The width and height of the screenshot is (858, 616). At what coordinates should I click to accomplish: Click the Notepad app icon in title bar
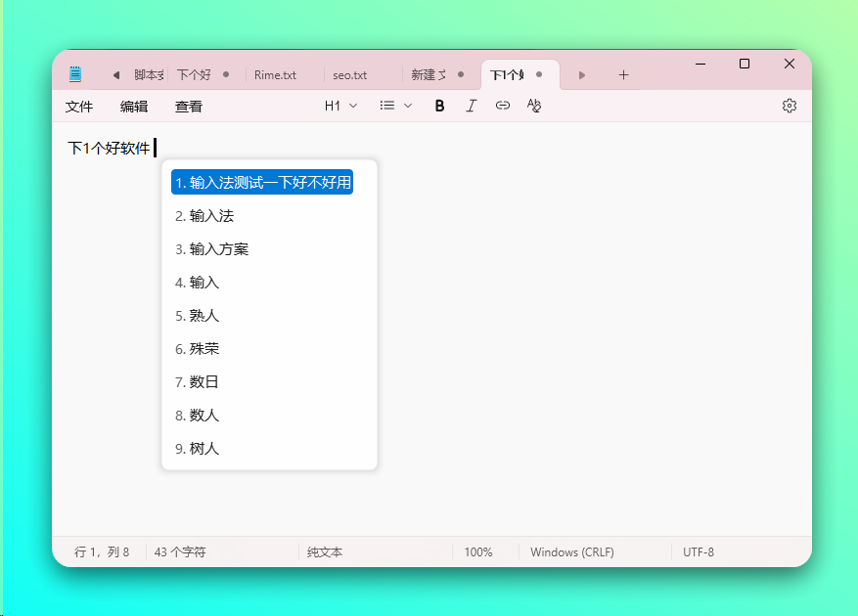point(75,73)
